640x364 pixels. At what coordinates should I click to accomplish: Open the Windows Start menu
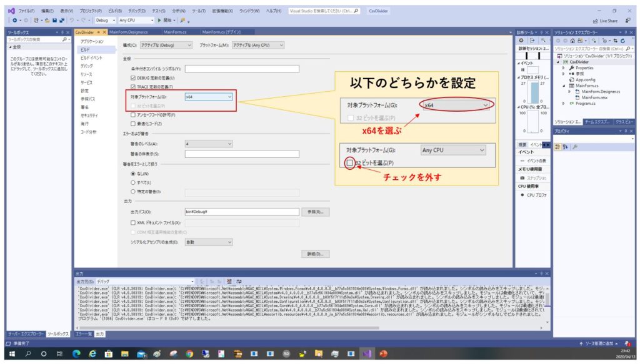[12, 353]
